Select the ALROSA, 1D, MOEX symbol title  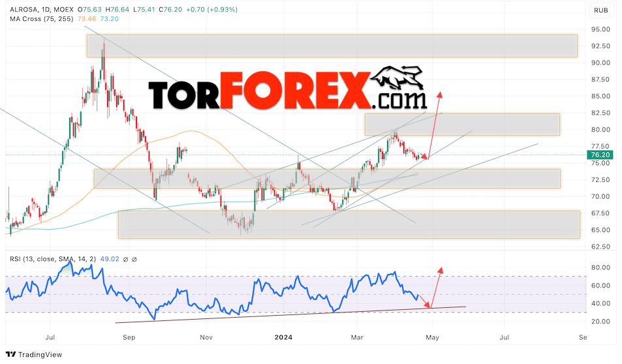point(42,10)
